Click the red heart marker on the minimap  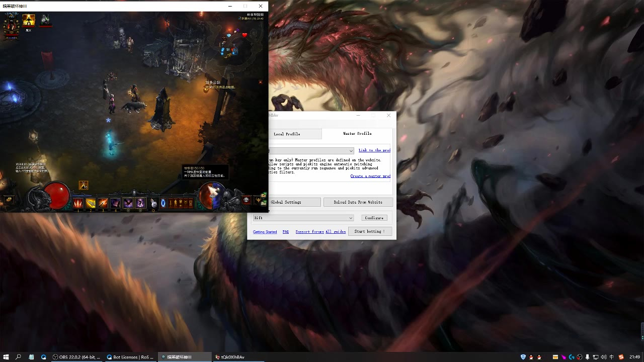click(x=245, y=35)
